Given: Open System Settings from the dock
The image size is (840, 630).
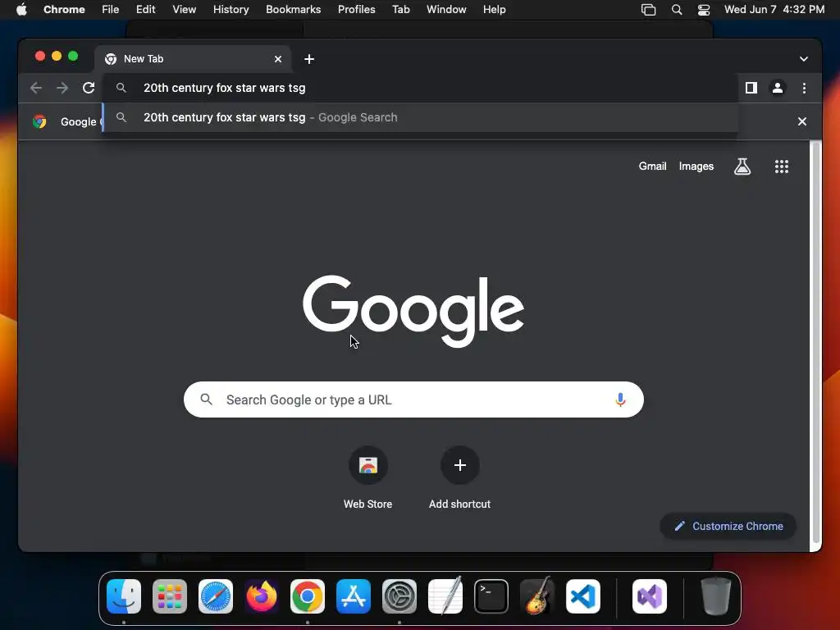Looking at the screenshot, I should click(399, 596).
